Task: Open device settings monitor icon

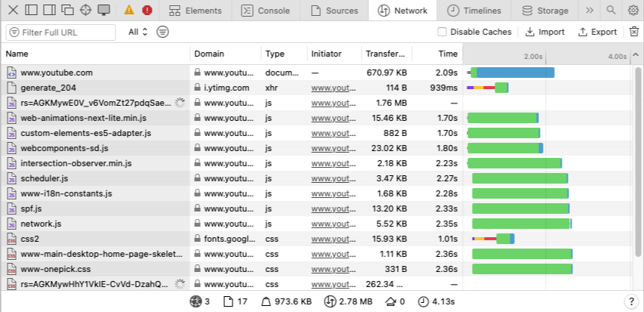Action: click(104, 10)
